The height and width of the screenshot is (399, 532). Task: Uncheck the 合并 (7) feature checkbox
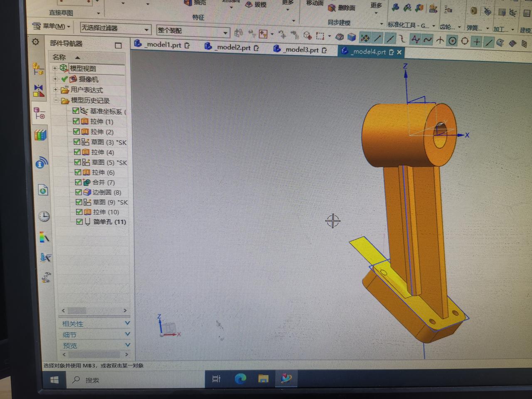coord(78,182)
